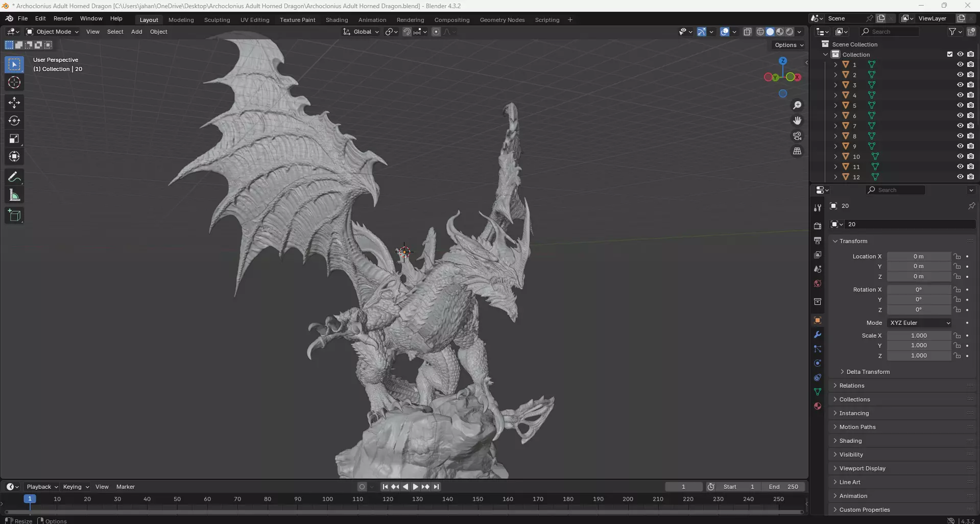Image resolution: width=980 pixels, height=524 pixels.
Task: Click the Options button in viewport
Action: coord(789,45)
